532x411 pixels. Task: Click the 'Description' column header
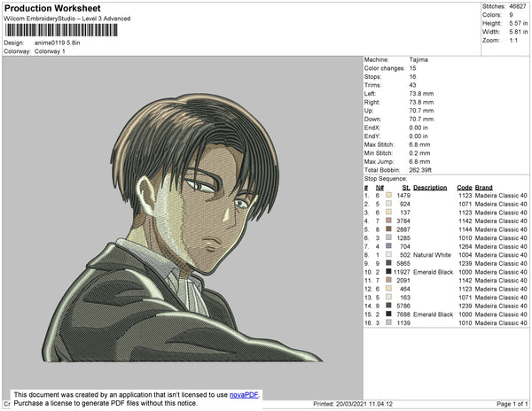[x=430, y=188]
